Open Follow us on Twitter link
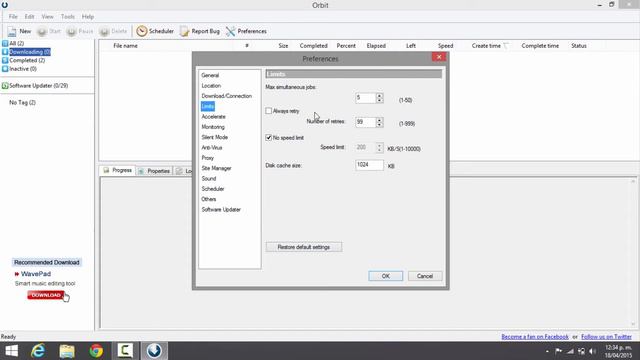Screen dimensions: 640x360 [x=606, y=337]
